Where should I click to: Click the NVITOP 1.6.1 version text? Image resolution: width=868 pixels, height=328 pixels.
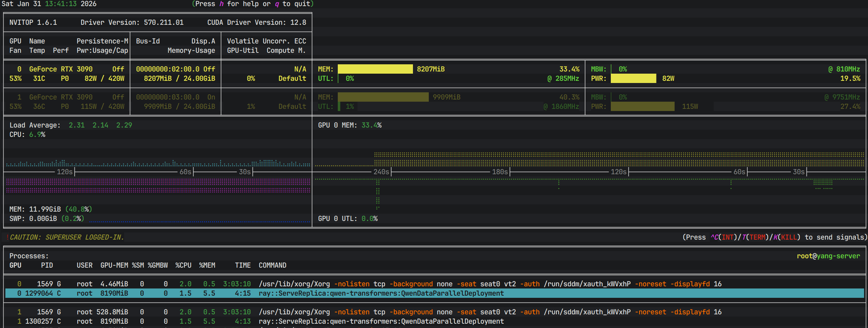coord(33,22)
